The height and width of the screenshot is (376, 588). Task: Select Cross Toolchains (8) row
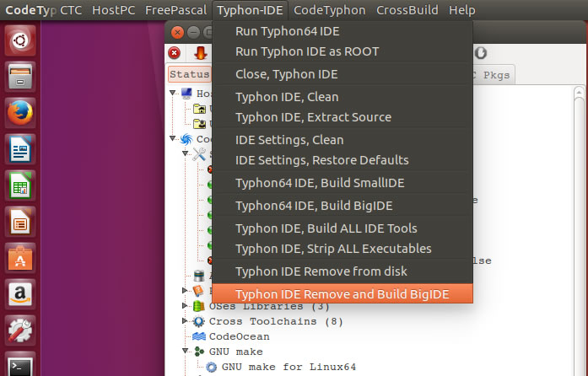coord(276,321)
